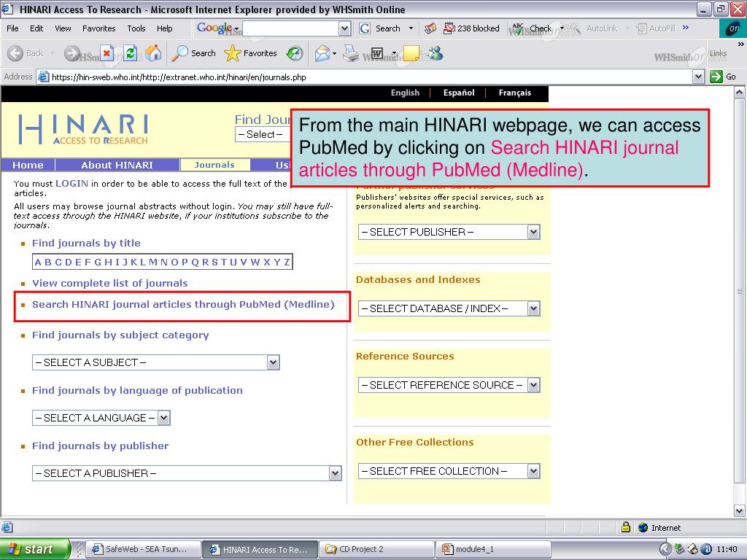The width and height of the screenshot is (747, 560).
Task: Open the SELECT REFERENCE SOURCE dropdown
Action: tap(449, 385)
